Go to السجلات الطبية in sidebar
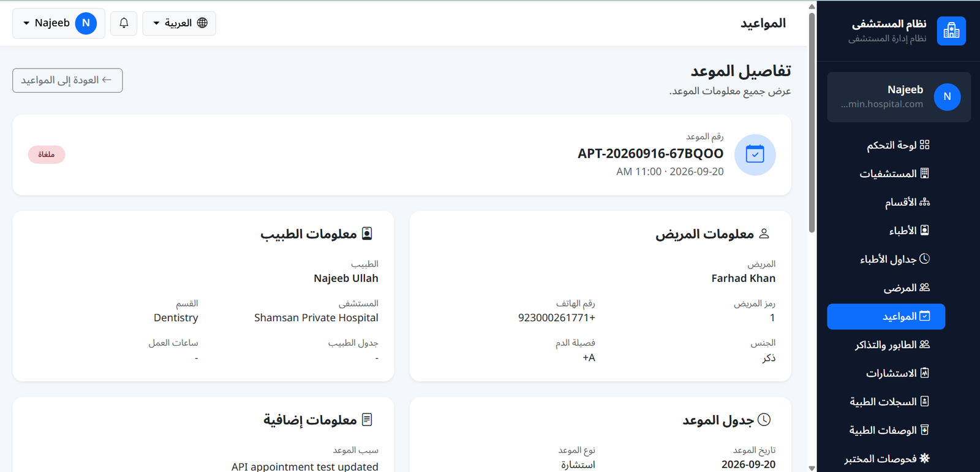 (x=886, y=402)
